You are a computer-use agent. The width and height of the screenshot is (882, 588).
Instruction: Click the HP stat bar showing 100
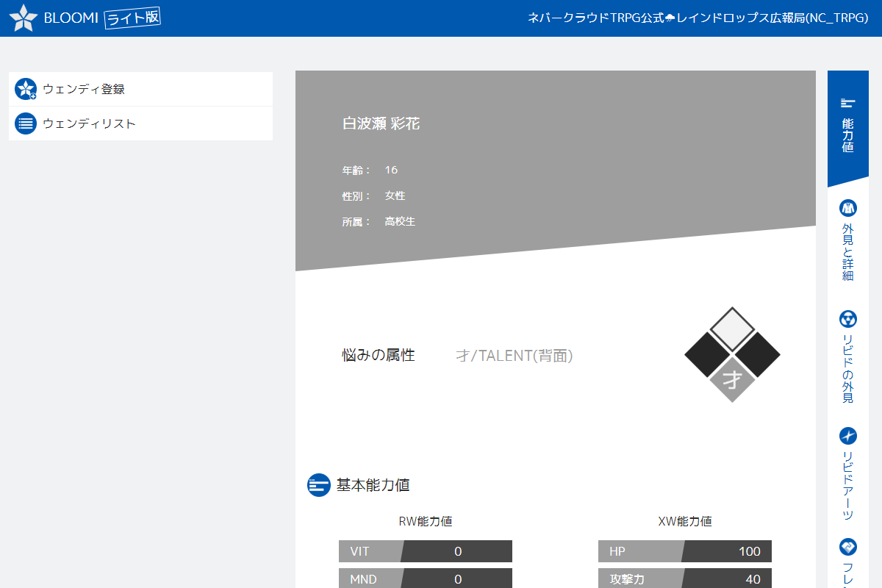684,551
